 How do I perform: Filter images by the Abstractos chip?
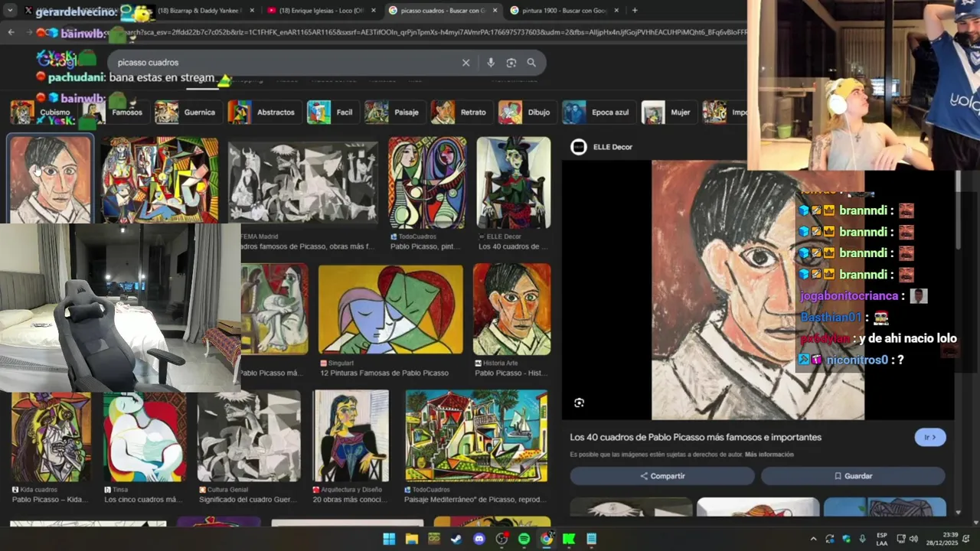coord(263,112)
